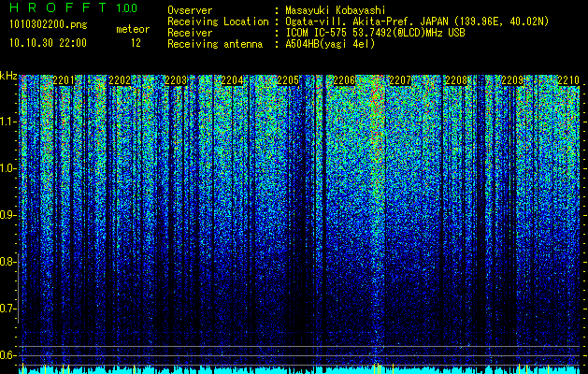Click the 2202 time marker
Screen dimensions: 588x374
tap(120, 80)
